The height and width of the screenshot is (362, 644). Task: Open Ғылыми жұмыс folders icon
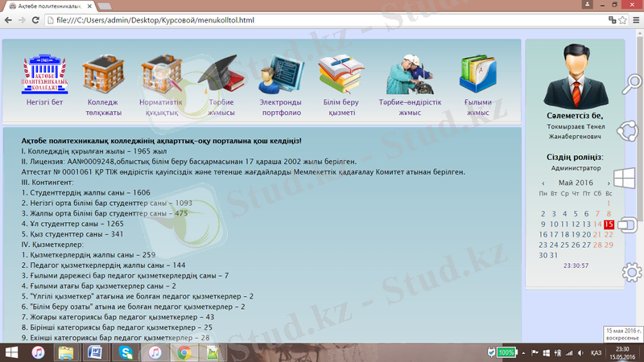(x=477, y=74)
